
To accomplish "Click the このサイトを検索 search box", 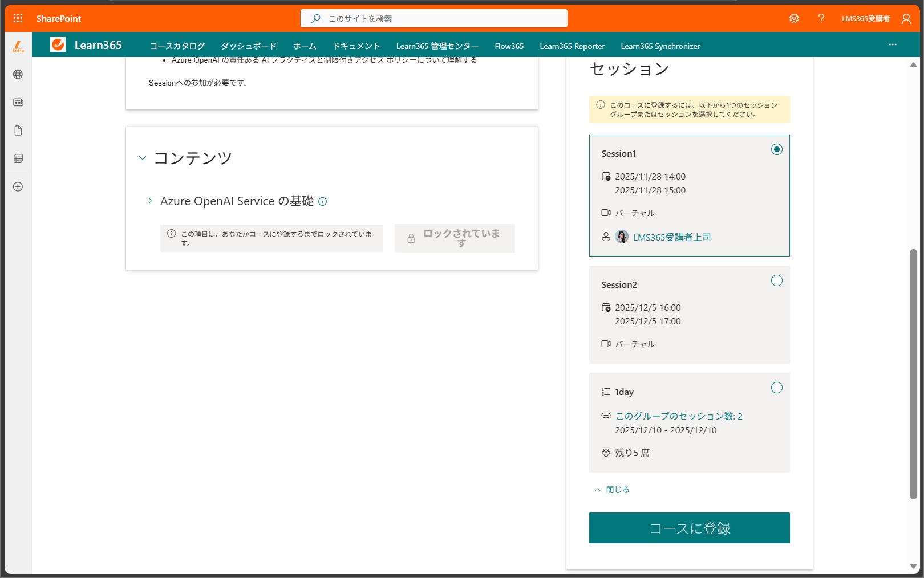I will click(434, 18).
